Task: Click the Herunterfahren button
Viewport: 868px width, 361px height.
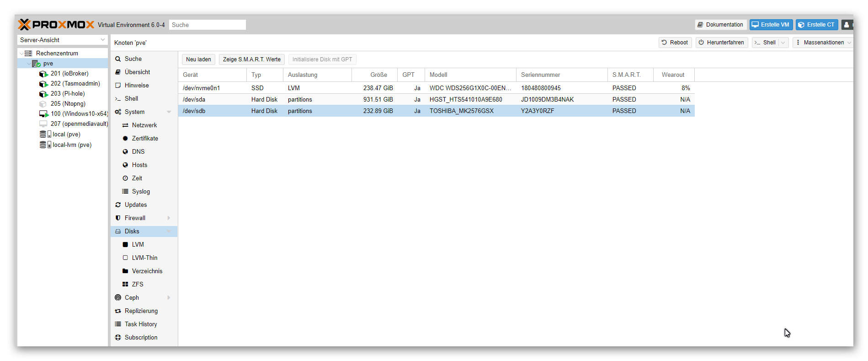Action: click(722, 43)
